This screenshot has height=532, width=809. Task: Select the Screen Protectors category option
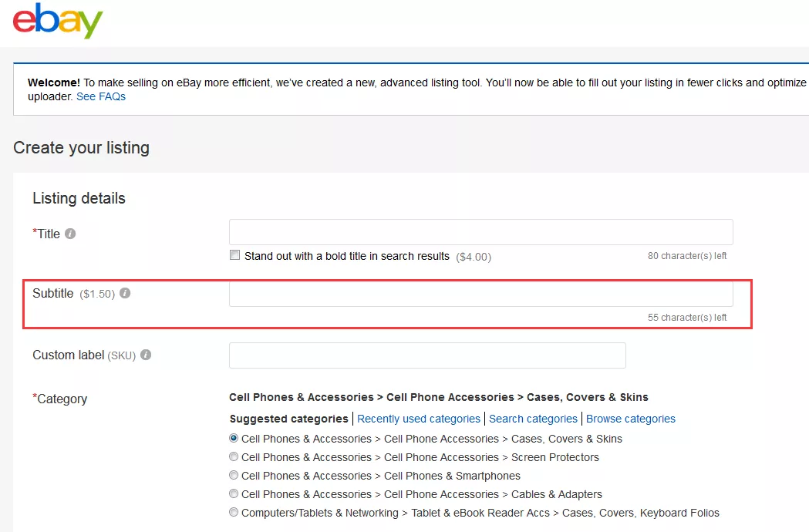234,456
